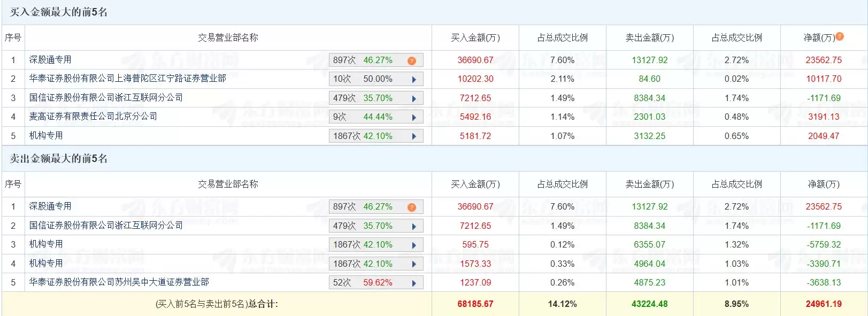Click blue arrow icon next to 9次 44.44%
Screen dimensions: 868x316
[x=414, y=118]
